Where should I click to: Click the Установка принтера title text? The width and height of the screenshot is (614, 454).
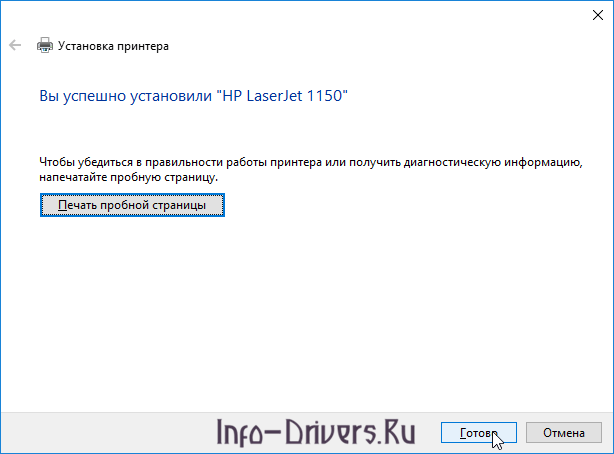pos(113,46)
